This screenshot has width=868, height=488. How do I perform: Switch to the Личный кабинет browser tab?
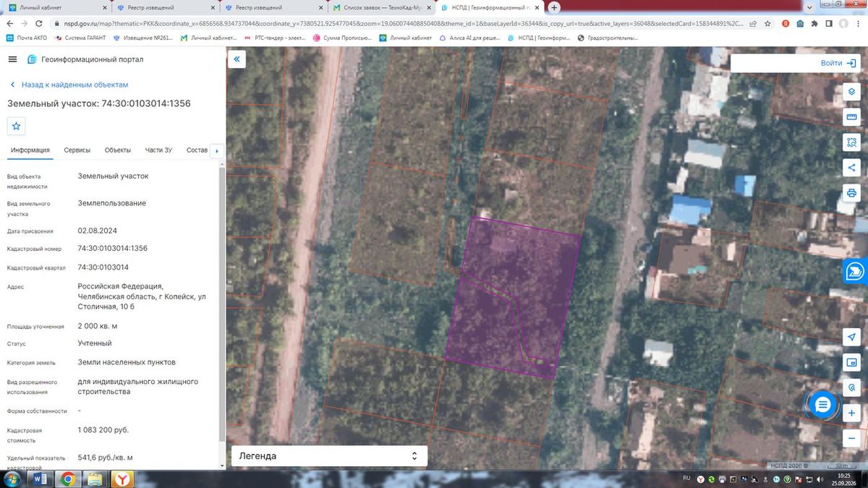coord(56,8)
